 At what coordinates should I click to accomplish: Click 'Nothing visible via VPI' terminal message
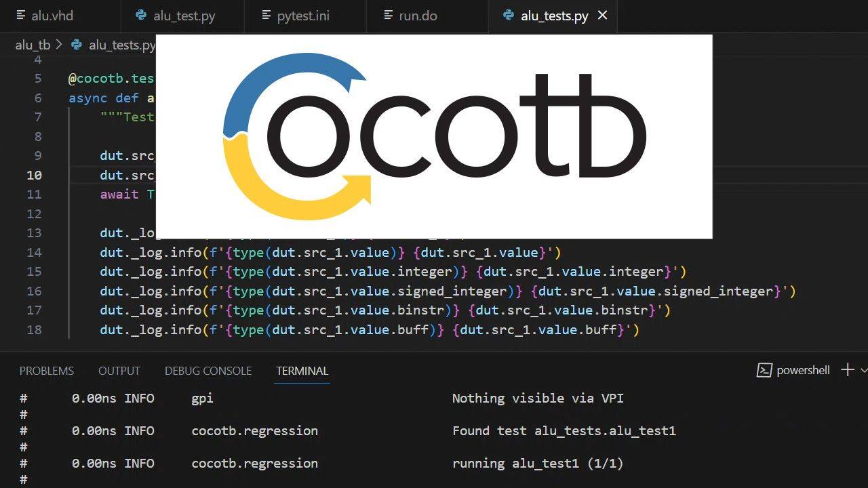pyautogui.click(x=538, y=399)
